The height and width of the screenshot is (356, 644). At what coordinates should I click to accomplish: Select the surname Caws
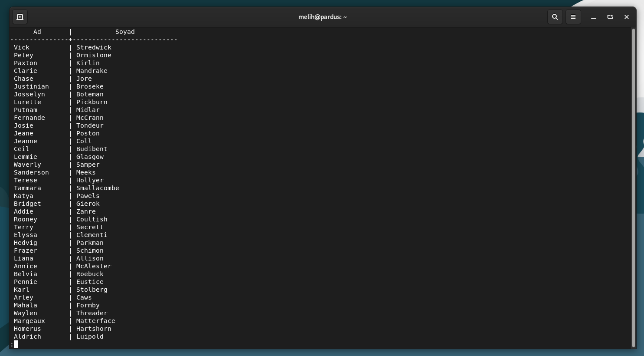[84, 297]
